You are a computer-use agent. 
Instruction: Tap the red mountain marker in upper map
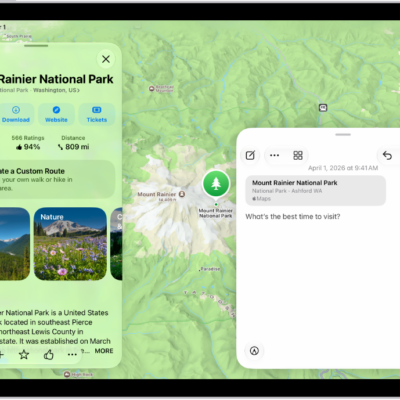[x=152, y=89]
